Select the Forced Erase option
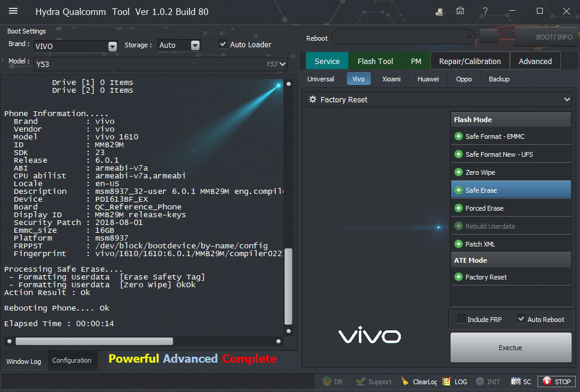The height and width of the screenshot is (392, 580). (x=511, y=208)
